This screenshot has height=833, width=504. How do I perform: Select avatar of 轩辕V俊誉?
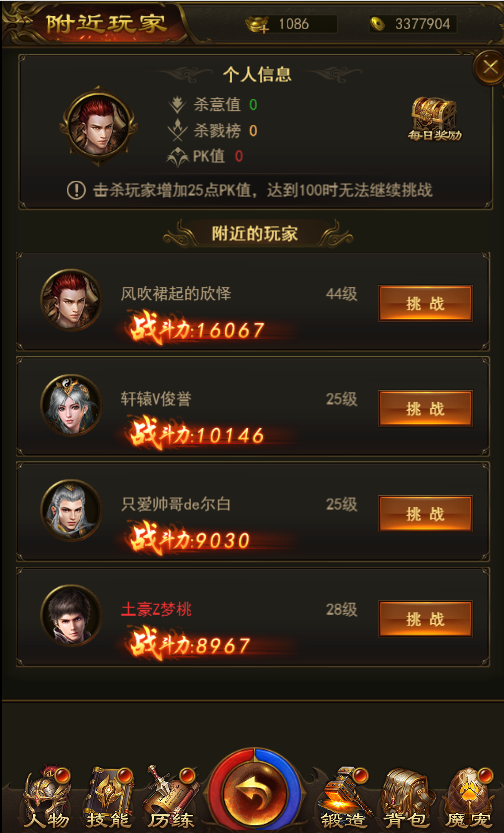click(x=71, y=405)
